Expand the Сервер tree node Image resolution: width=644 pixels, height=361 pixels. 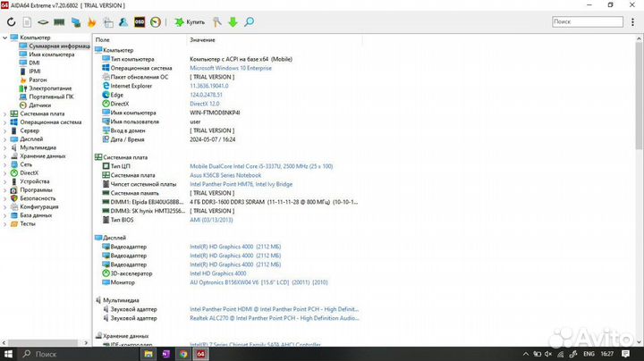(5, 130)
